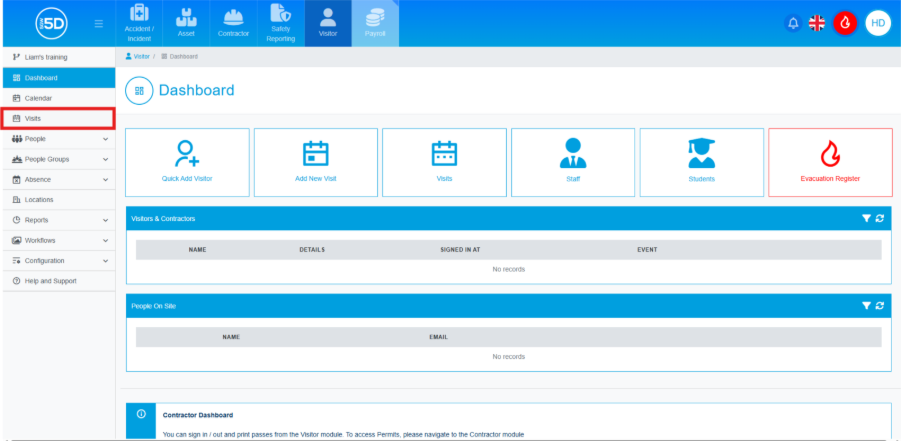This screenshot has height=441, width=903.
Task: Toggle the hamburger sidebar menu
Action: pos(98,23)
